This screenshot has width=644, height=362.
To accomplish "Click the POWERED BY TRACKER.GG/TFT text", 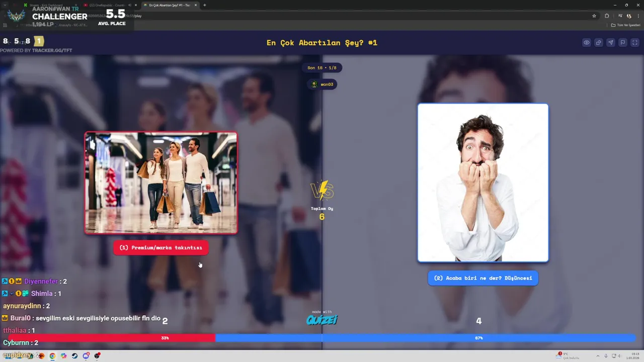I will click(x=36, y=50).
